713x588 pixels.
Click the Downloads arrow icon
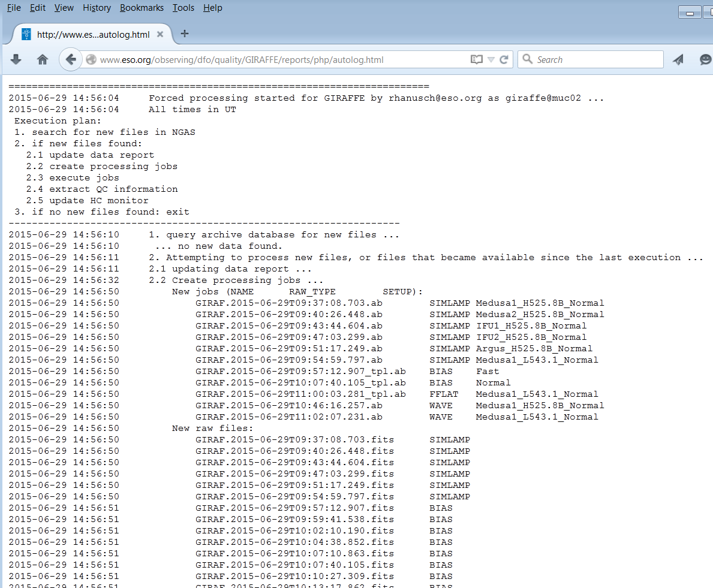(x=16, y=59)
